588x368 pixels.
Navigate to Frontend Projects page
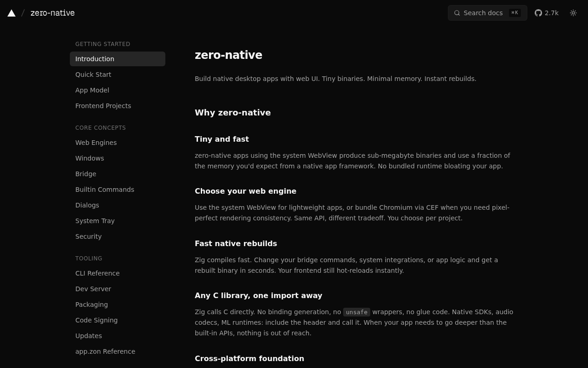click(118, 106)
